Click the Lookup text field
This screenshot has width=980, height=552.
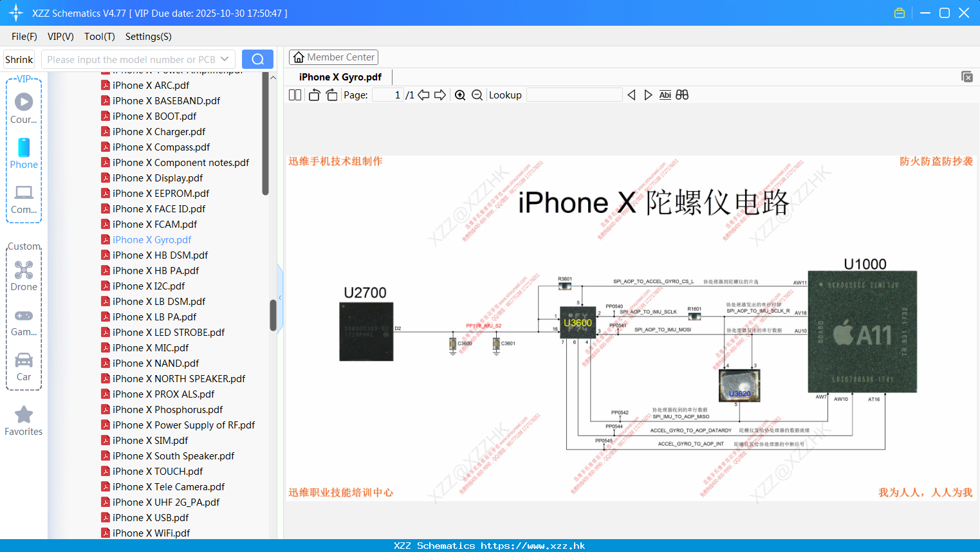(x=575, y=95)
